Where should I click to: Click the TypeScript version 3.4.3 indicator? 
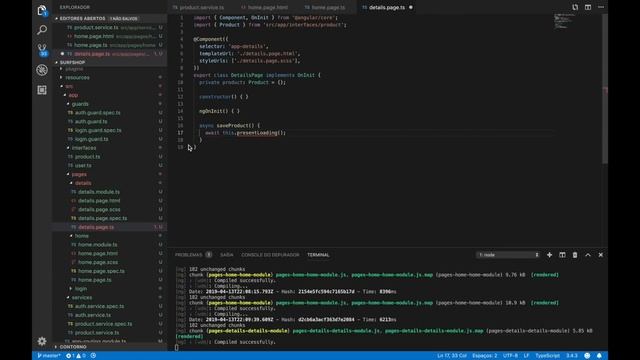[571, 356]
